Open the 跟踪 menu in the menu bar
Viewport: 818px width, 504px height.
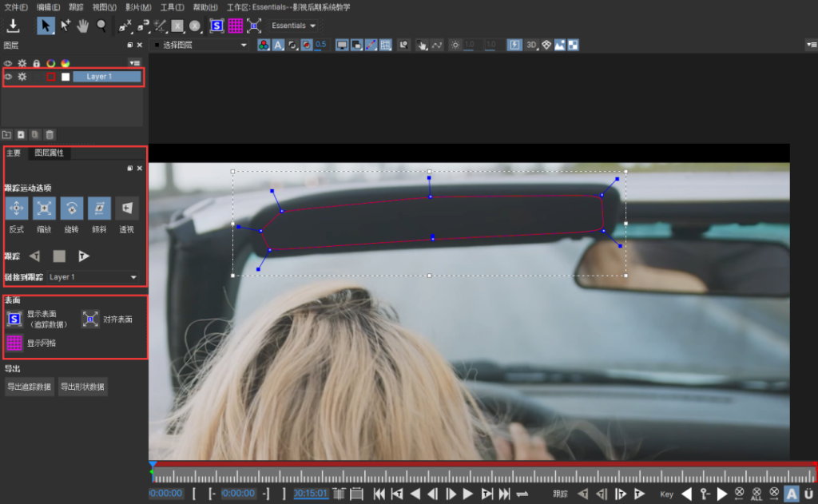click(x=75, y=6)
